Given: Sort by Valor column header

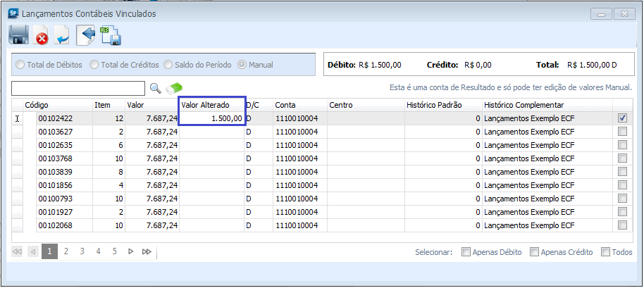Looking at the screenshot, I should [151, 105].
